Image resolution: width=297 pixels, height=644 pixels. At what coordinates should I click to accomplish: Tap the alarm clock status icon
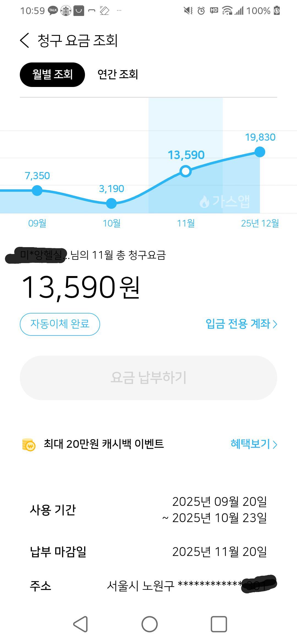(x=201, y=11)
